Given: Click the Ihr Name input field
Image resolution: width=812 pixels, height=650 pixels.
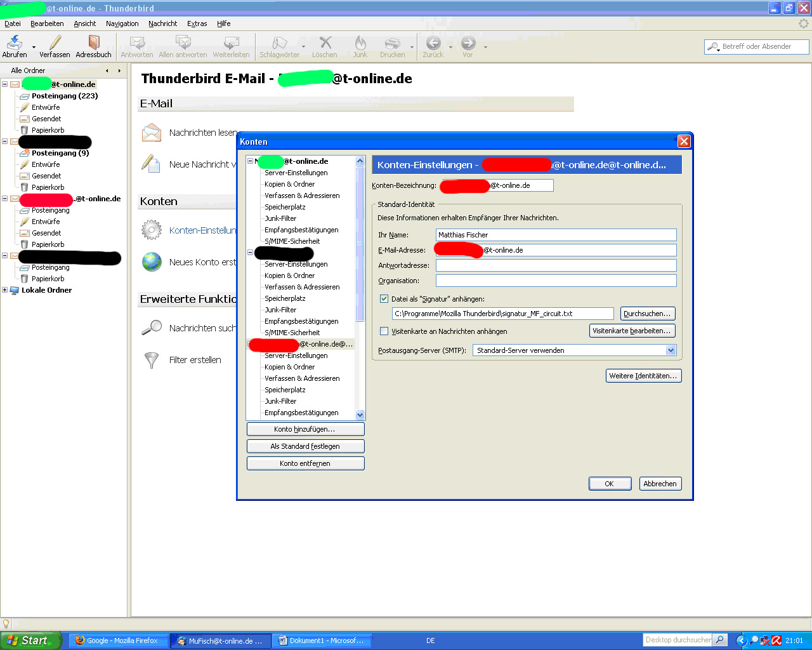Looking at the screenshot, I should [556, 235].
